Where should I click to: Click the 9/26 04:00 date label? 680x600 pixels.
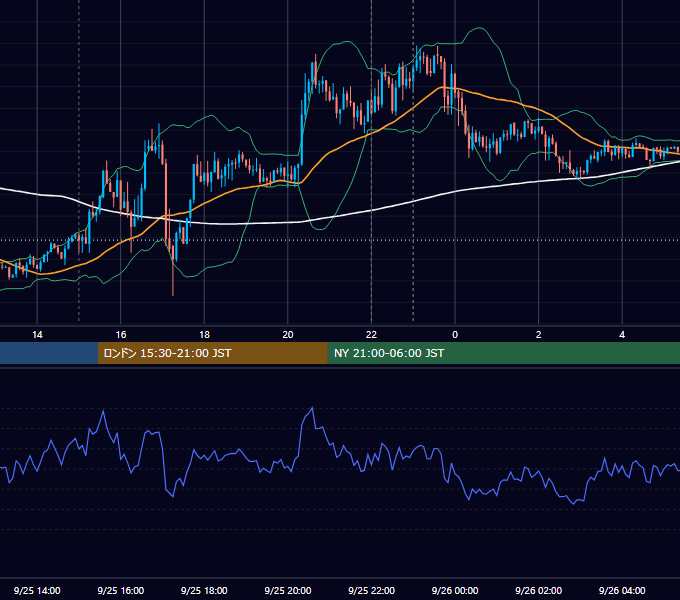622,590
